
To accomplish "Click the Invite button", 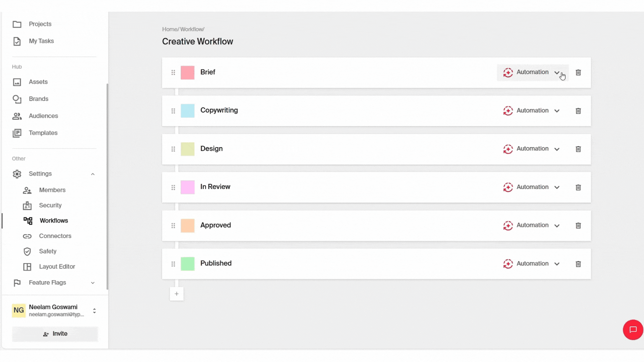I will coord(55,334).
